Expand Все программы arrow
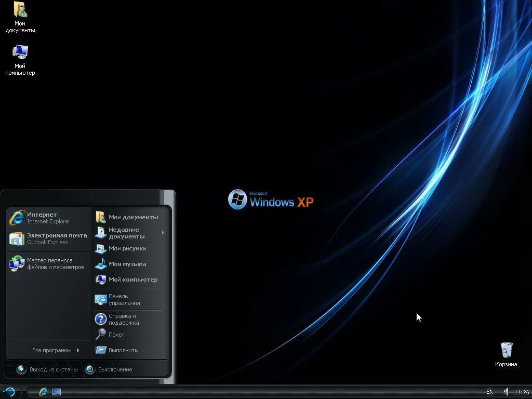 (78, 350)
